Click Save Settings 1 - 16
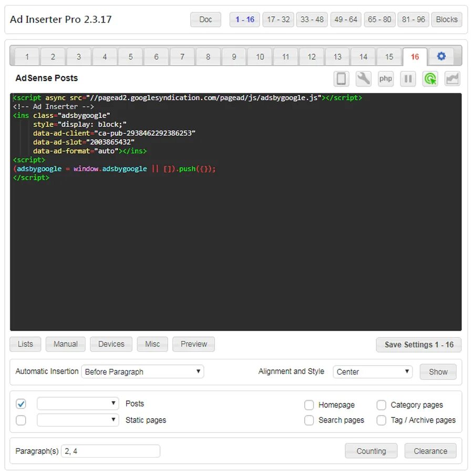Viewport: 473px width, 476px height. [418, 345]
